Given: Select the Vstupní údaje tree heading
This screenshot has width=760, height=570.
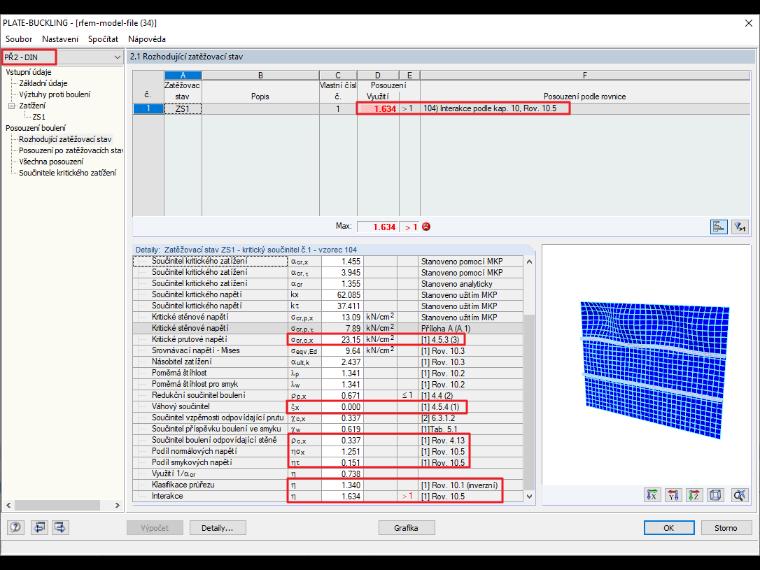Looking at the screenshot, I should point(28,72).
